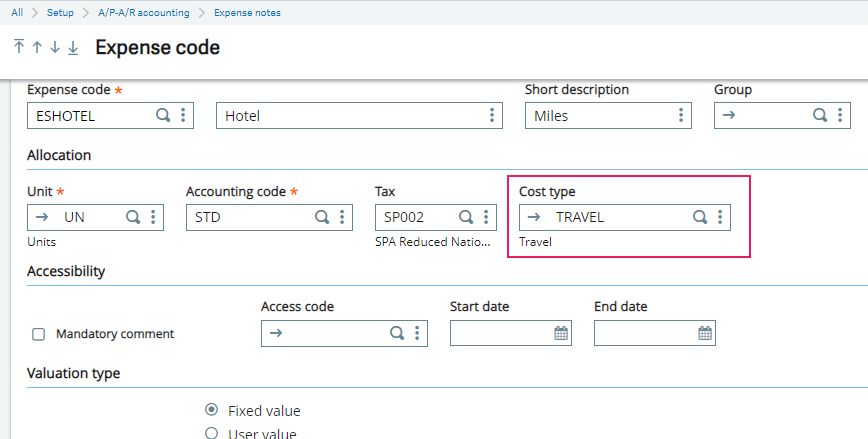Open Unit field actions menu

pos(153,217)
